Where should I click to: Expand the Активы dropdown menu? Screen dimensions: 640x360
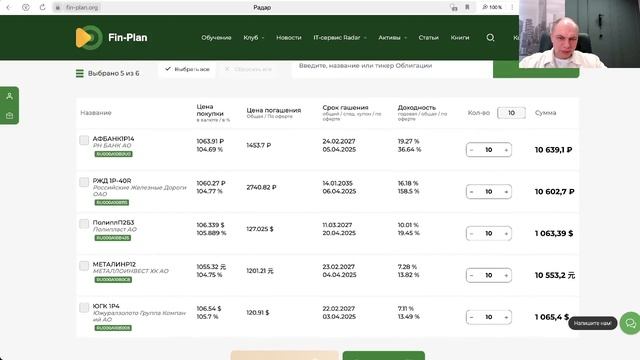coord(392,38)
